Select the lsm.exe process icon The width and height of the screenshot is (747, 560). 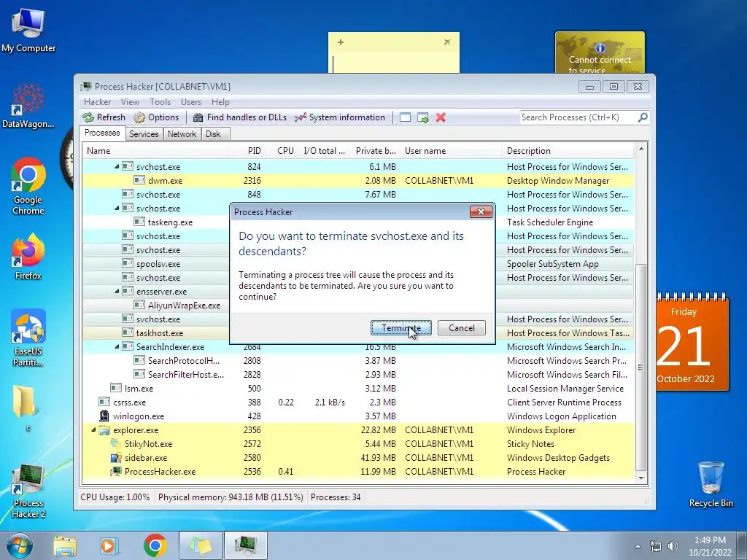[116, 388]
